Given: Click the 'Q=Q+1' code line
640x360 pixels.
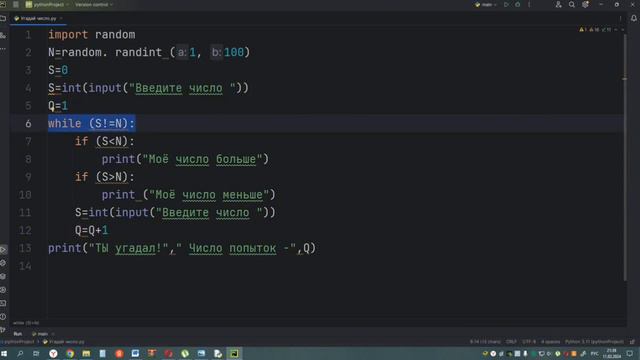Looking at the screenshot, I should [92, 230].
